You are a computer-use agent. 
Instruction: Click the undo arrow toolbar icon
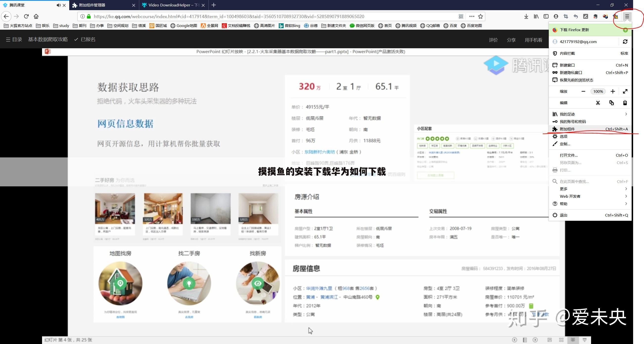(x=576, y=17)
